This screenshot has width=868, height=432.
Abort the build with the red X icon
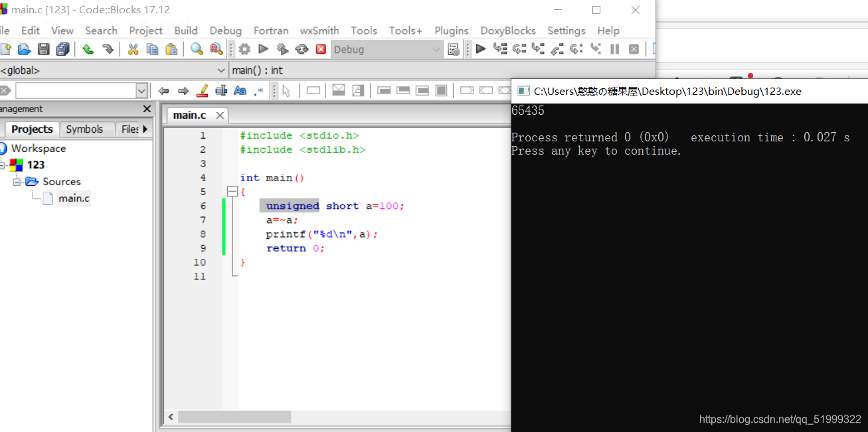click(321, 49)
